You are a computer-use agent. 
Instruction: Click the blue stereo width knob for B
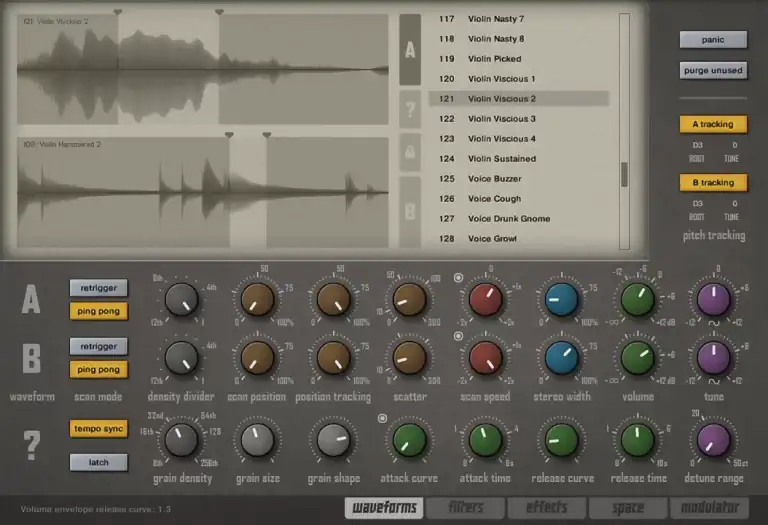tap(562, 358)
